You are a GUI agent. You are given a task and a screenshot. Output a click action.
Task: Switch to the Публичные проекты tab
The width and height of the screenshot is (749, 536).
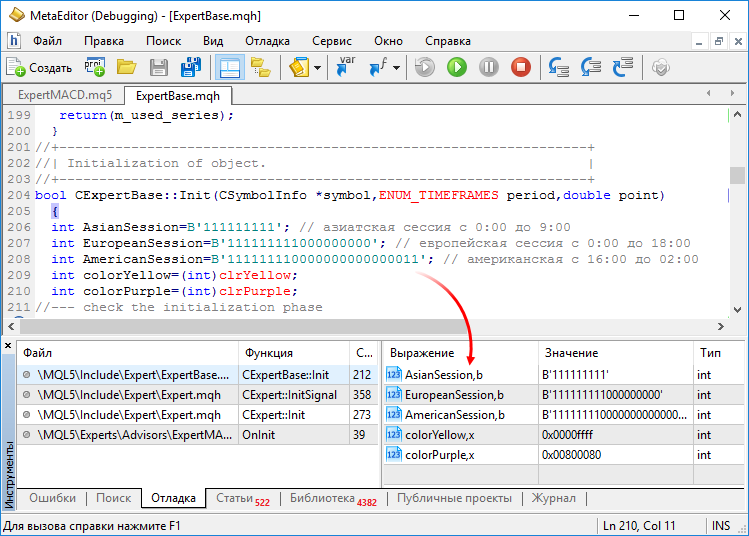(x=454, y=498)
